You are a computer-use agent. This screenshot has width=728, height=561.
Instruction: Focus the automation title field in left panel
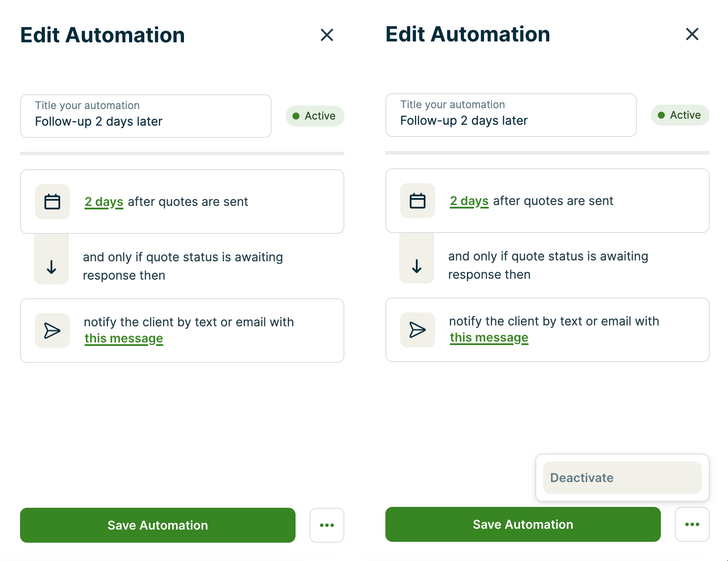point(146,116)
